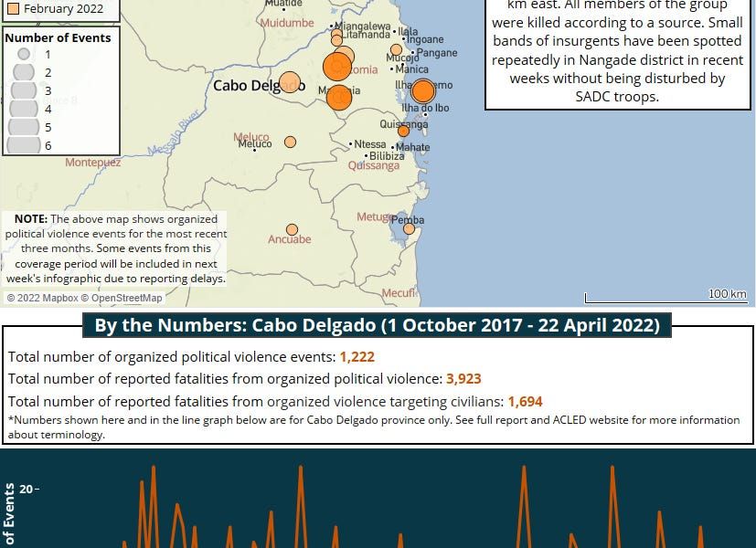
Task: Click the Metuge district label
Action: [374, 216]
